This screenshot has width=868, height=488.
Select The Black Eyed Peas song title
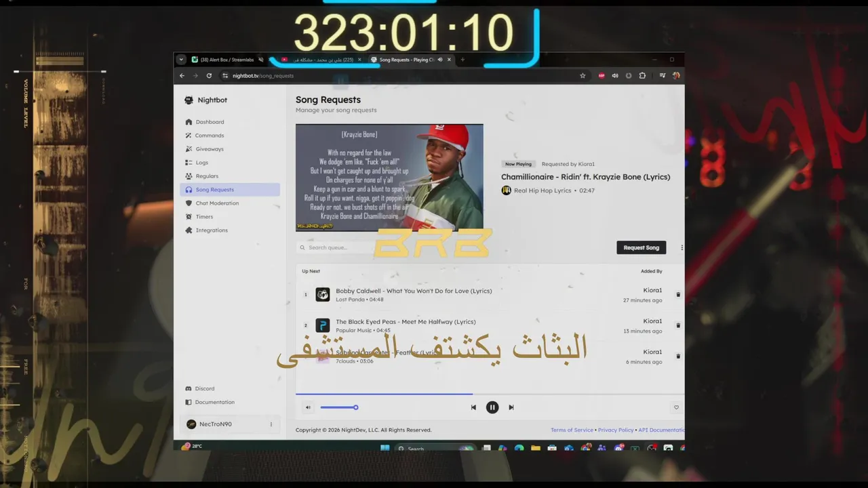coord(406,322)
